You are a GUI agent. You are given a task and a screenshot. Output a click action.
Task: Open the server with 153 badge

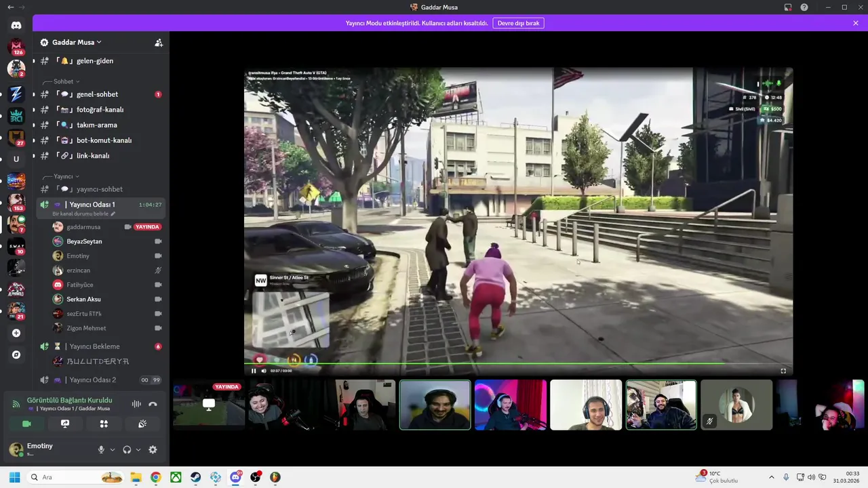tap(16, 203)
